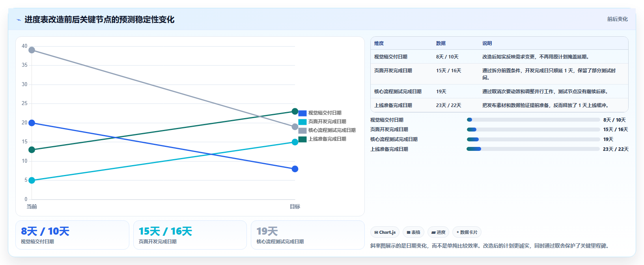Click the 核心流程测试完成日期 progress bar
644x265 pixels.
(x=533, y=139)
